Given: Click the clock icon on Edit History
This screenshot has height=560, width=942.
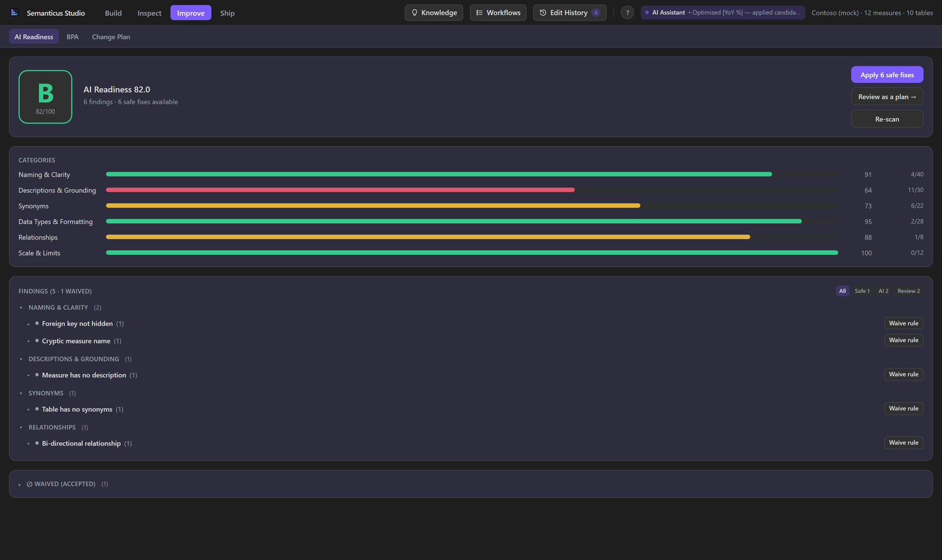Looking at the screenshot, I should pos(543,12).
